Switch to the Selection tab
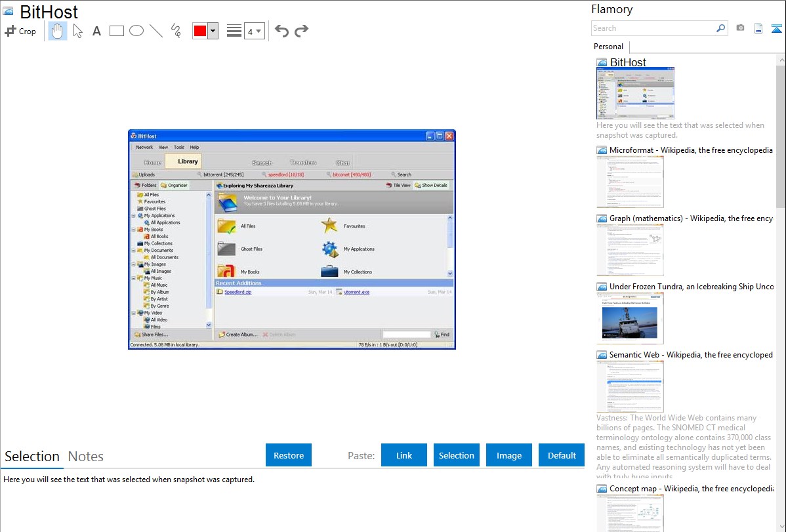The image size is (786, 532). pos(31,457)
